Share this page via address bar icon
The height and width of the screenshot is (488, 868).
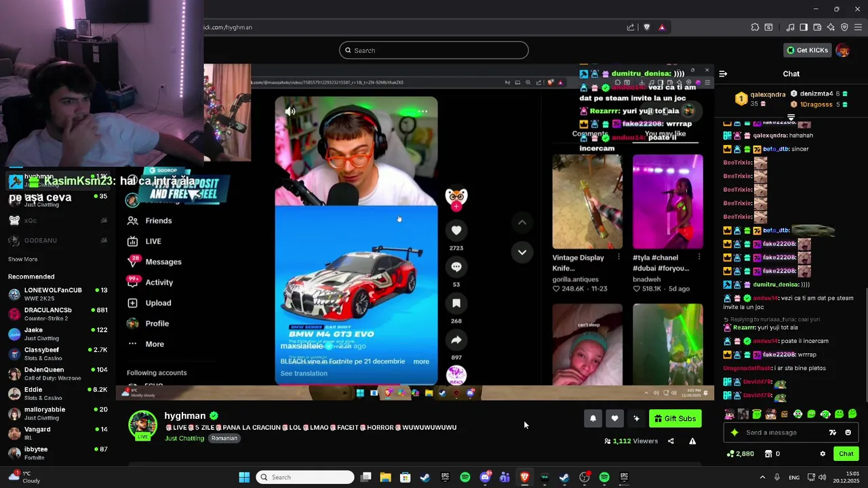[631, 27]
